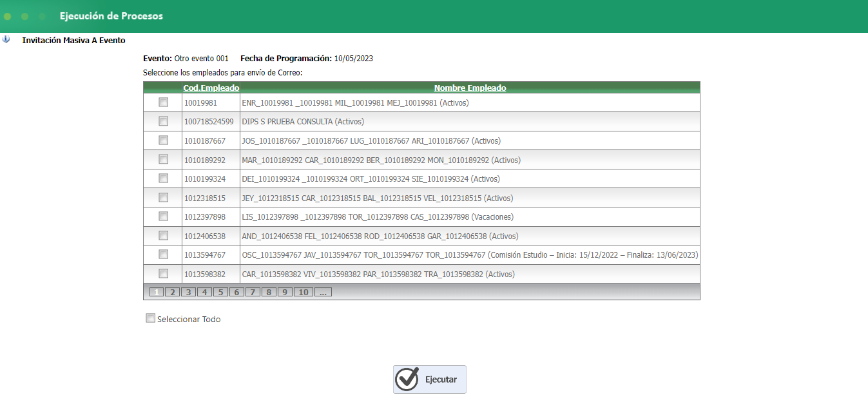Viewport: 868px width, 404px height.
Task: Jump to page 5 in the pager
Action: pos(220,292)
